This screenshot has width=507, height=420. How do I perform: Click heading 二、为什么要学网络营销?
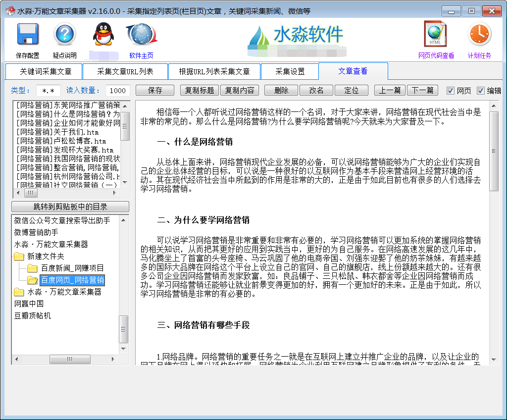203,220
